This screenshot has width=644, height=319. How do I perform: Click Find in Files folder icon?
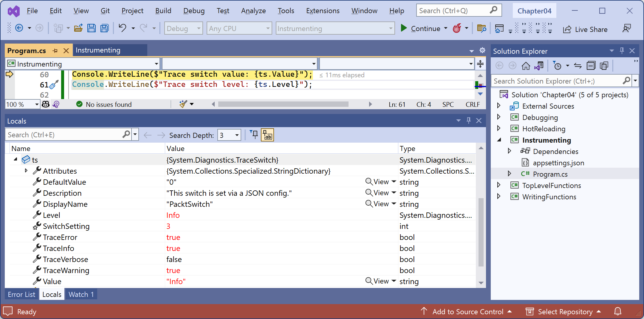[482, 28]
